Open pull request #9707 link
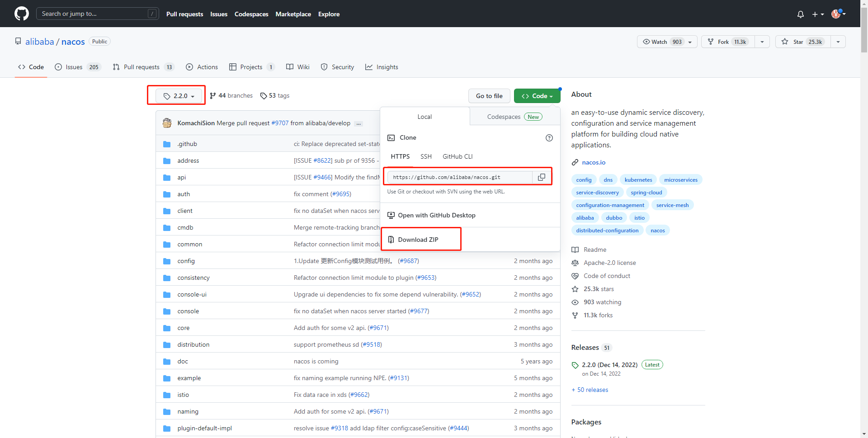 280,123
